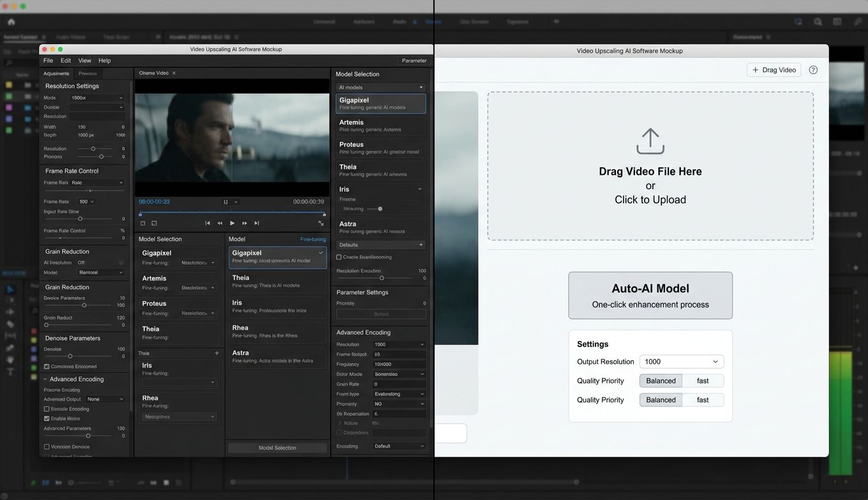Click the Fine-tuning link beside Model heading

point(313,239)
